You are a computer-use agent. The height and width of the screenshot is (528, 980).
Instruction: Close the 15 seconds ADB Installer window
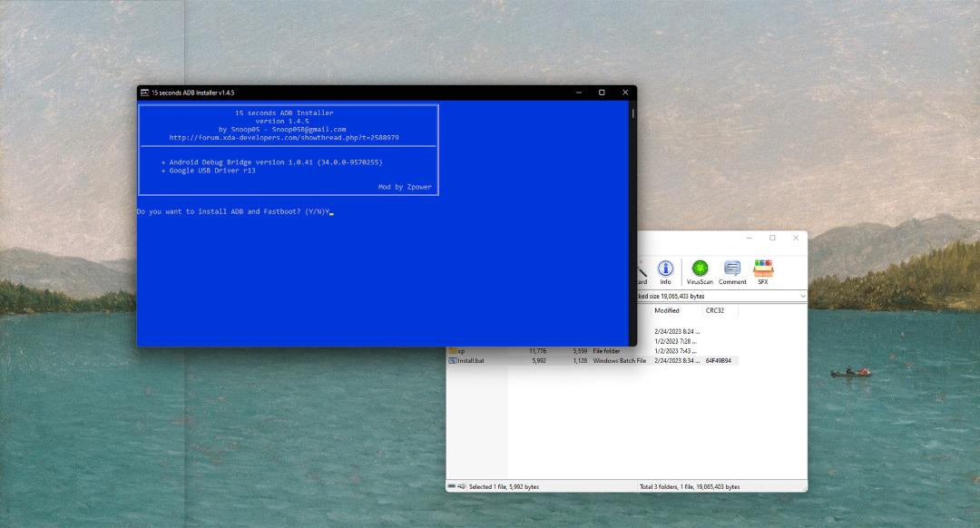point(625,93)
